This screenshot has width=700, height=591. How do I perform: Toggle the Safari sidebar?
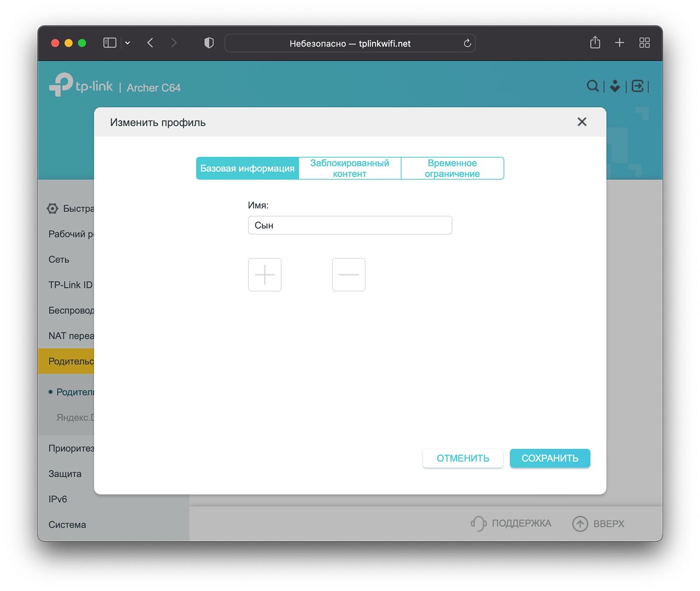[x=109, y=43]
